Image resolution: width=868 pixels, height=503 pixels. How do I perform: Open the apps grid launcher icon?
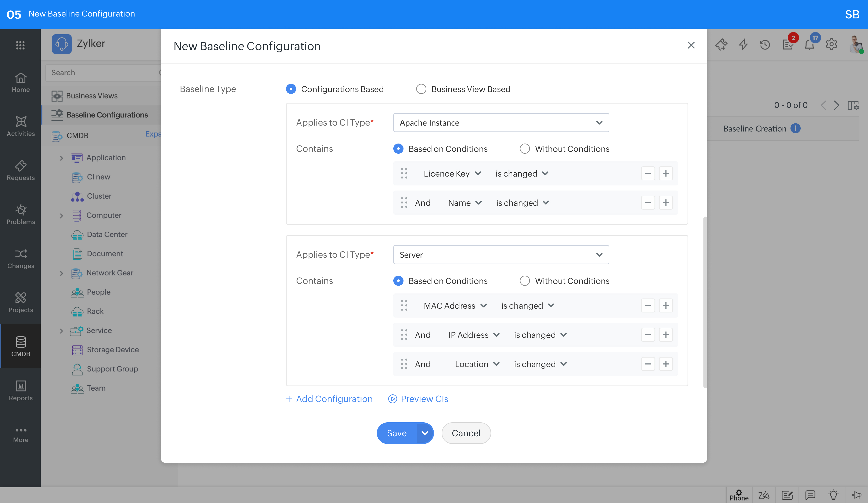20,45
